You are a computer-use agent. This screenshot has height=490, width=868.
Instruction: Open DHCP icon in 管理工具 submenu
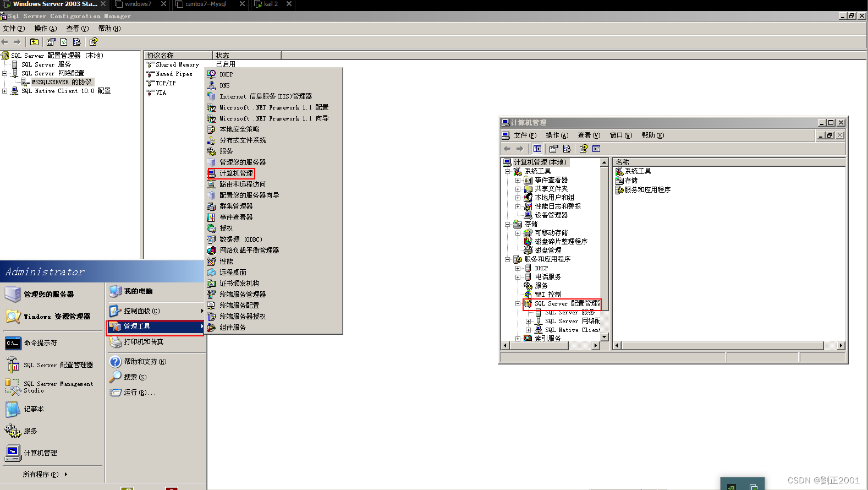tap(211, 74)
